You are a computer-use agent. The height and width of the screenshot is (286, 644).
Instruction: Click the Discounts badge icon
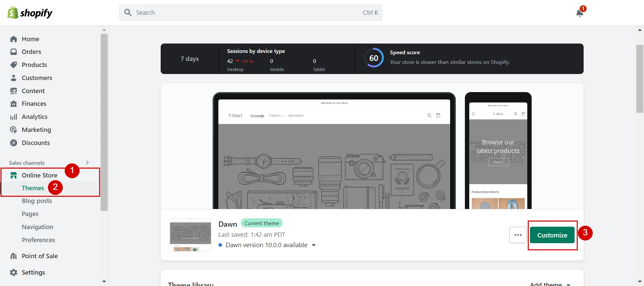click(x=13, y=143)
